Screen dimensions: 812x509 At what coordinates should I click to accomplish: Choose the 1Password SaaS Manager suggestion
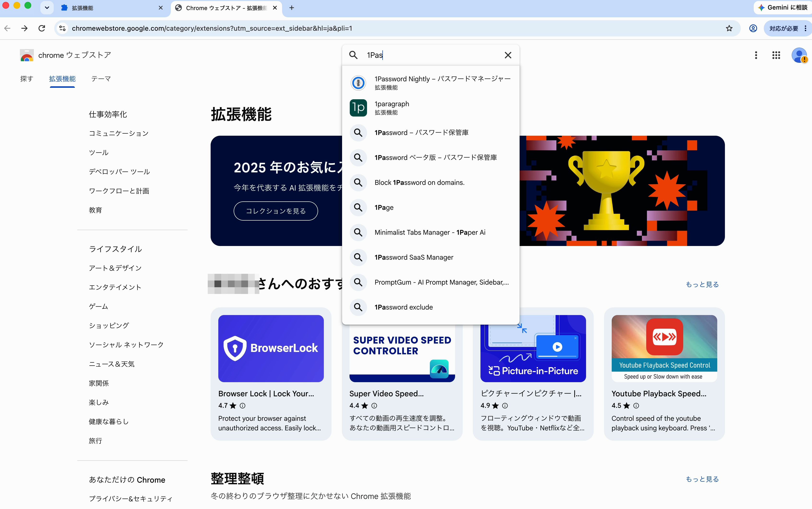click(x=431, y=257)
